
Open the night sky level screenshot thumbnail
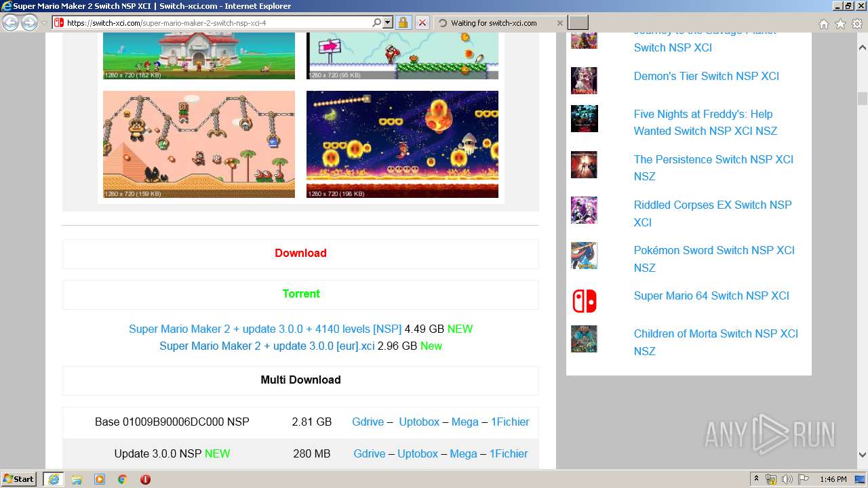tap(402, 144)
